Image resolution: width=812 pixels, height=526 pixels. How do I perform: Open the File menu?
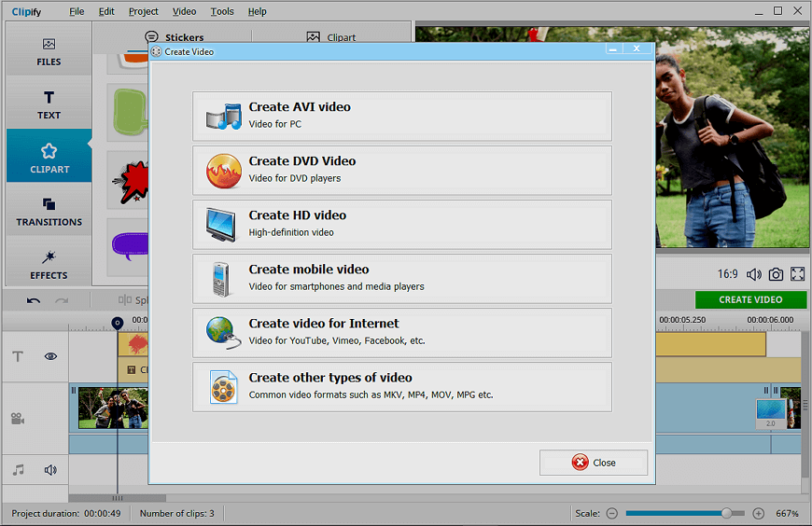click(x=77, y=11)
